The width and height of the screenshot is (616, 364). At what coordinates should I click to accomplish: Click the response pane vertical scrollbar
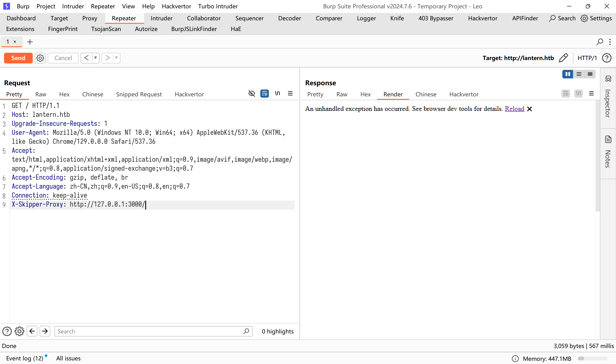598,156
